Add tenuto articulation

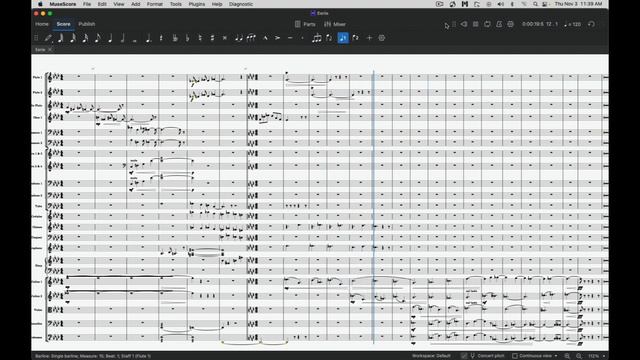point(290,38)
